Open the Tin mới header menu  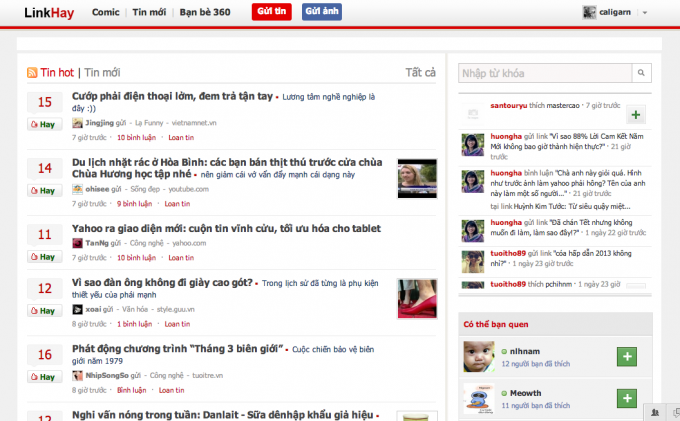point(149,12)
